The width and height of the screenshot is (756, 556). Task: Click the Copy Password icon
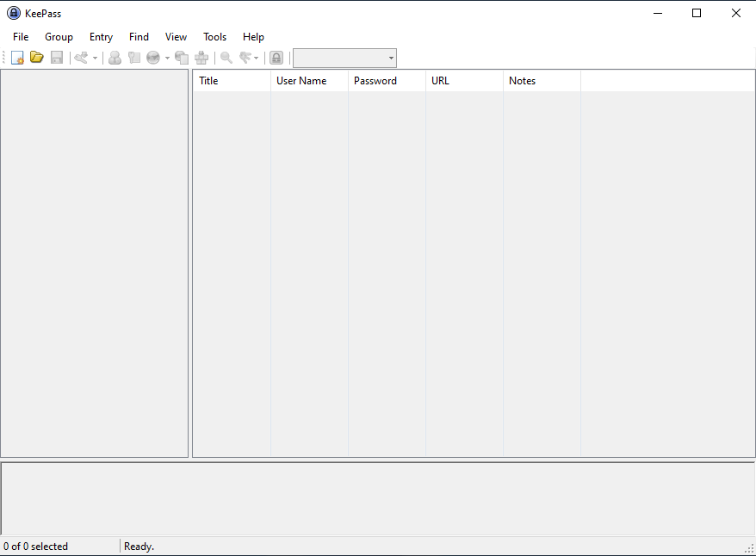coord(133,58)
